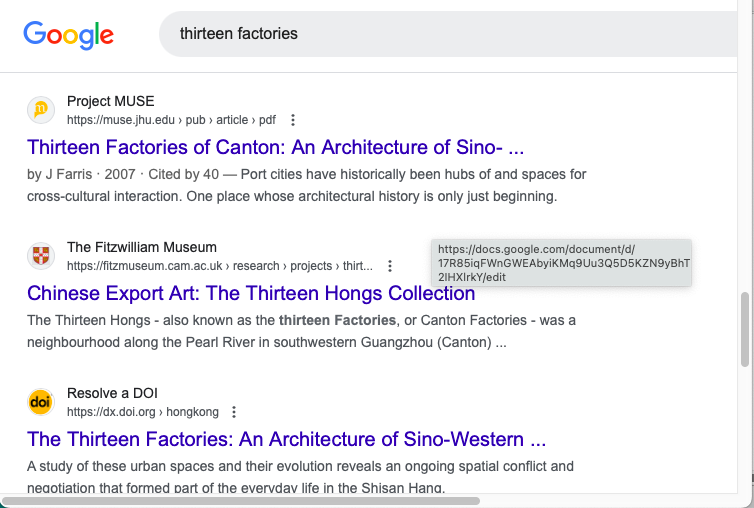Image resolution: width=754 pixels, height=508 pixels.
Task: Click the Fitzwilliam Museum crest favicon
Action: coord(40,256)
